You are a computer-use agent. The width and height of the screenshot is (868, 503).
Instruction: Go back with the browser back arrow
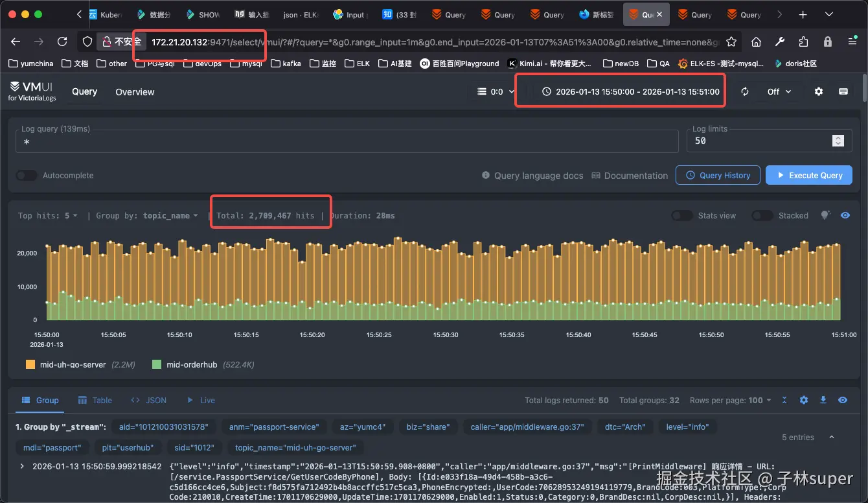coord(16,41)
